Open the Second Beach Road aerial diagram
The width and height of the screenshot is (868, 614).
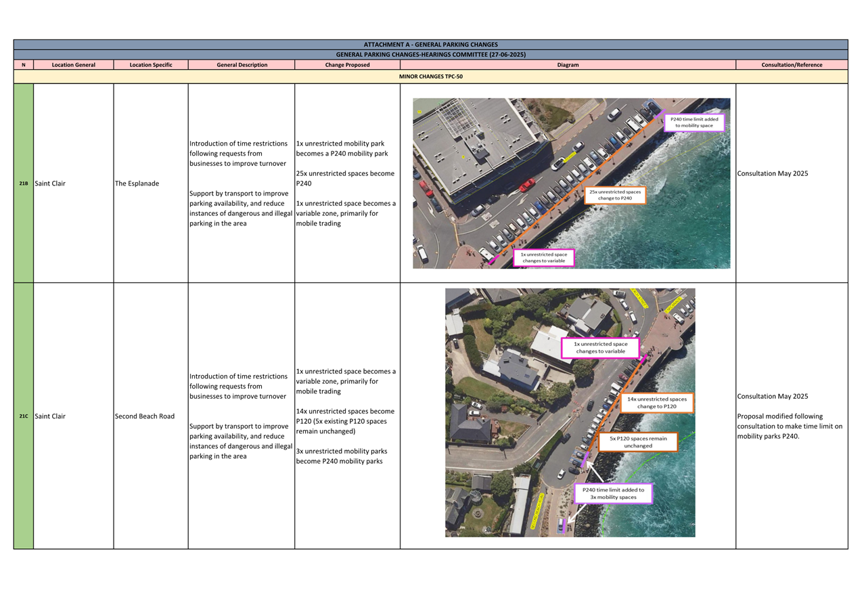tap(570, 413)
